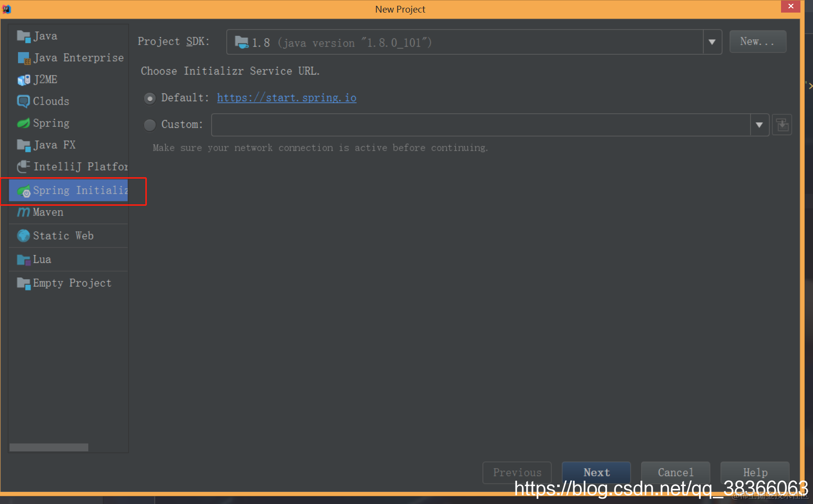
Task: Click the J2ME cube icon
Action: (x=24, y=80)
